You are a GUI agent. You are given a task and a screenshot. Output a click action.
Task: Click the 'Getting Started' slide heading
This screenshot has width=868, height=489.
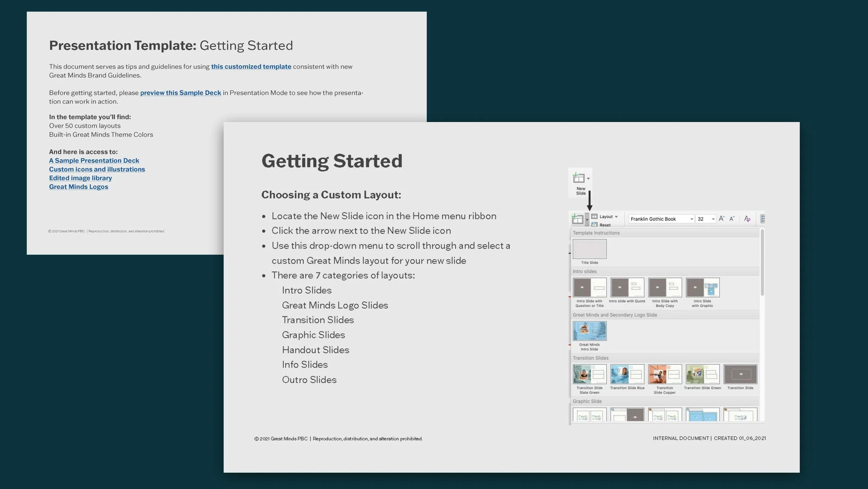click(332, 161)
